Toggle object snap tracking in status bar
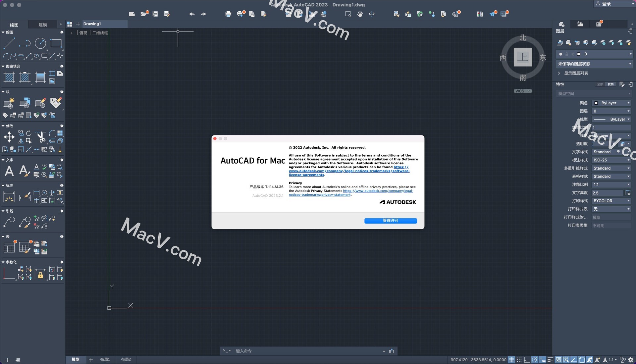 click(x=574, y=360)
